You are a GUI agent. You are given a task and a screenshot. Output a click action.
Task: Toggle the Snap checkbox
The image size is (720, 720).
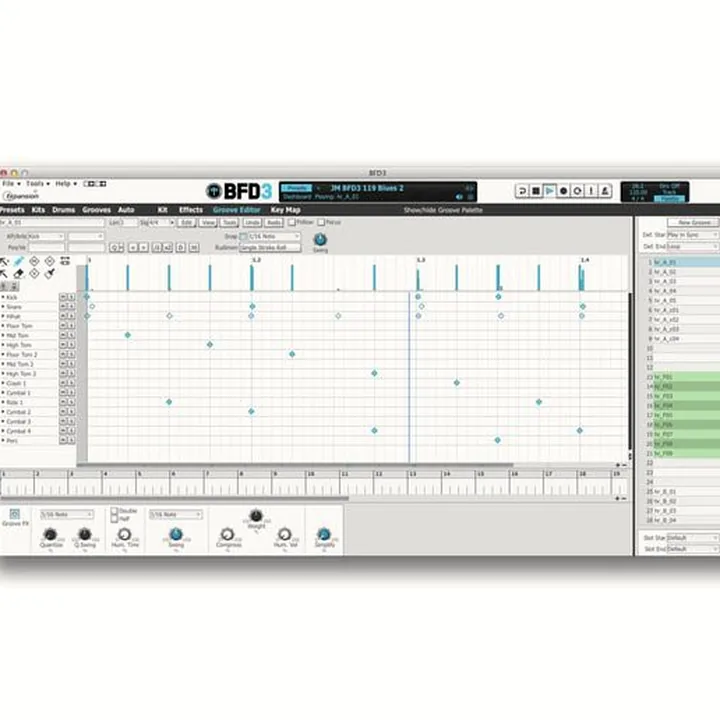(243, 236)
